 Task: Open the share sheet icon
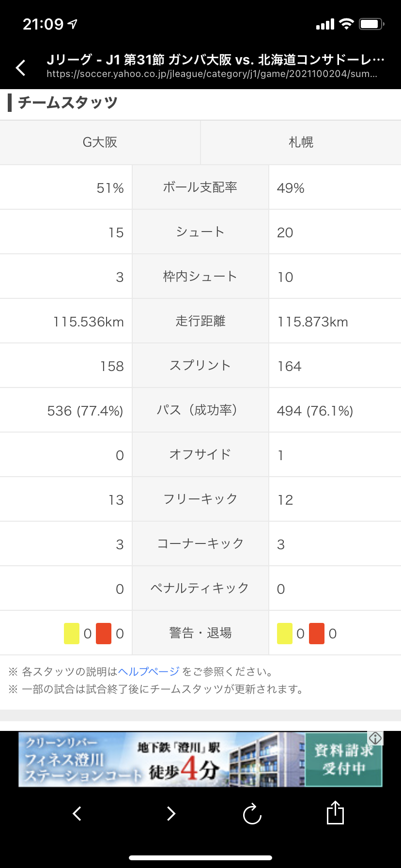pos(335,812)
